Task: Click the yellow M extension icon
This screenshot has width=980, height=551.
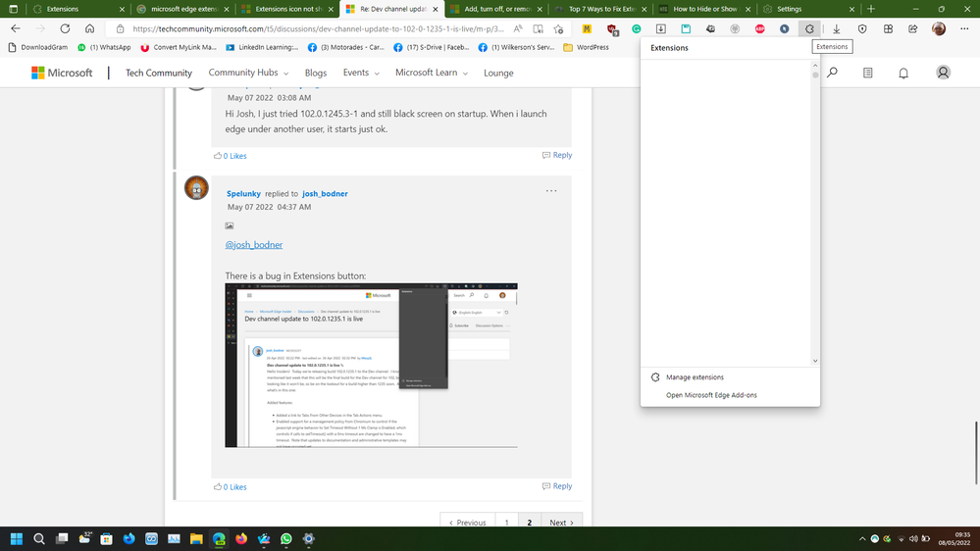Action: [587, 28]
